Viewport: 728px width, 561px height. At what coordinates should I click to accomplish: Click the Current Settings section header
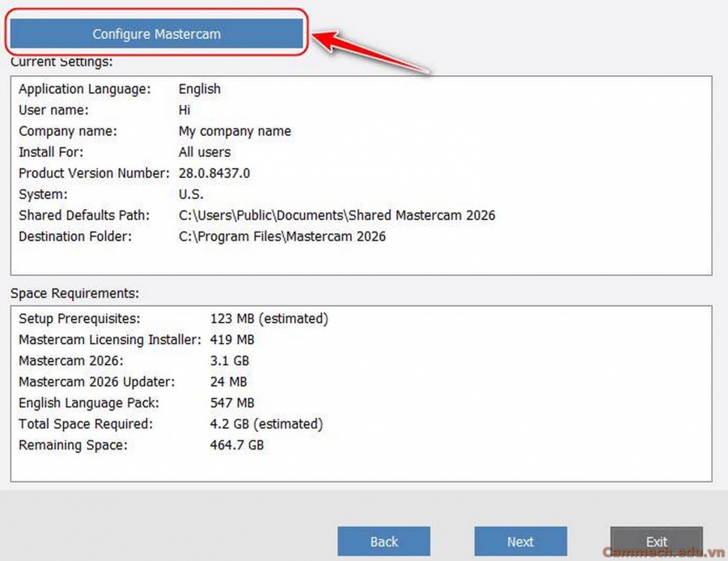coord(53,62)
